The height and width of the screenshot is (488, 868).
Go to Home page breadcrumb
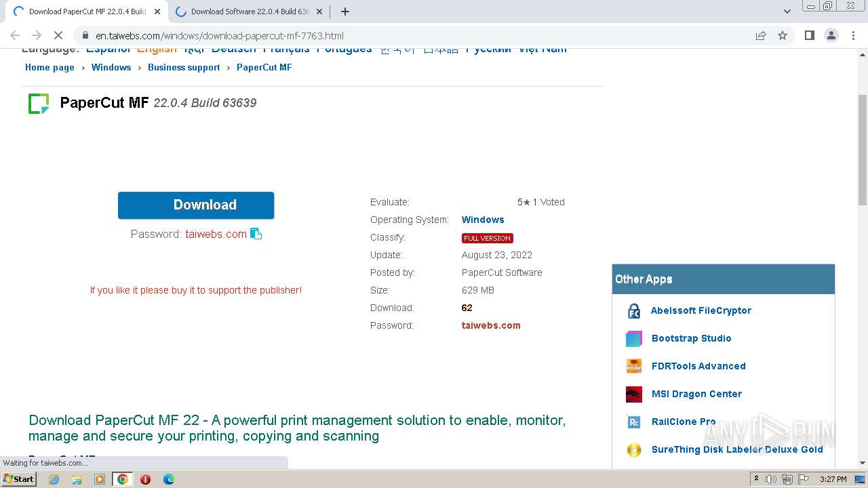(x=50, y=67)
